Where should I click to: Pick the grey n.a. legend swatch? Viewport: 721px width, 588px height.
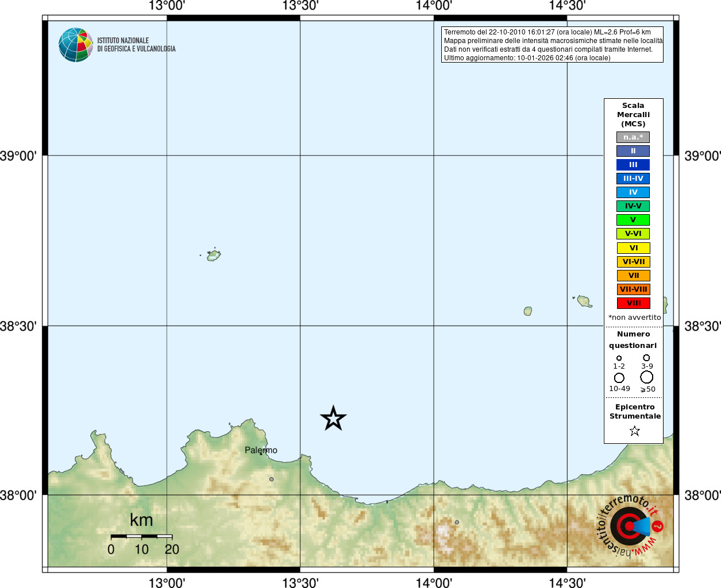633,137
